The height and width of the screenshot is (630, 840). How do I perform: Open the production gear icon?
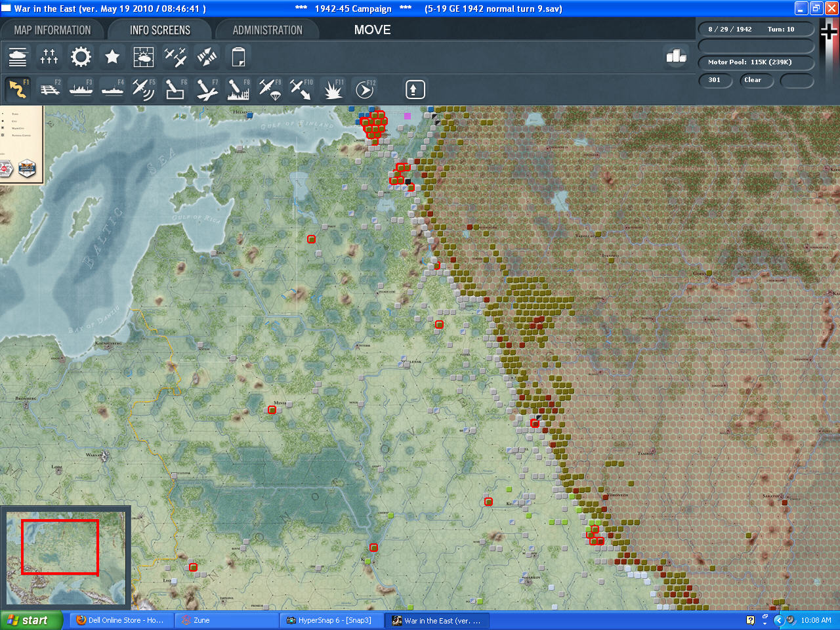(81, 57)
